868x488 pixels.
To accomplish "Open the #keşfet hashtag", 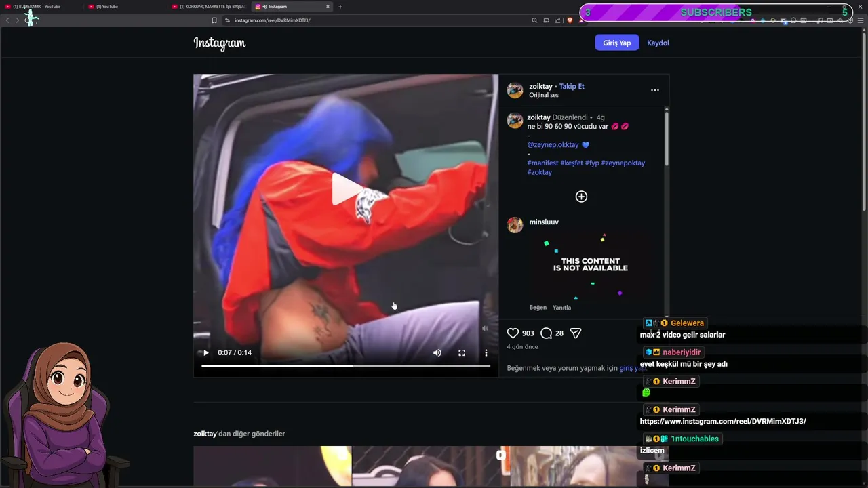I will 572,163.
